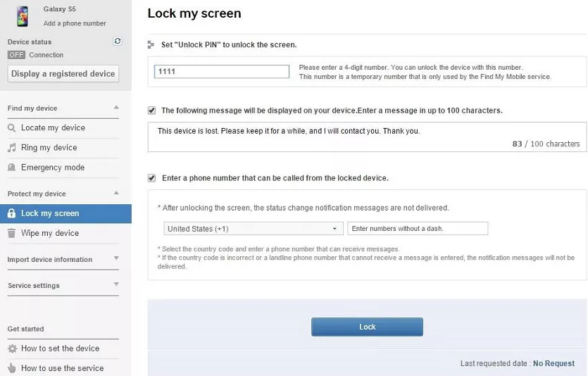Toggle the OFF connection status indicator
The width and height of the screenshot is (588, 376).
click(x=16, y=55)
